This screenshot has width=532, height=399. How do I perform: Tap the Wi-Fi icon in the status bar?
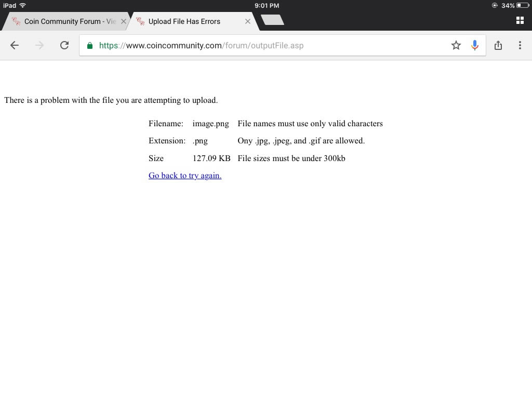click(x=23, y=5)
